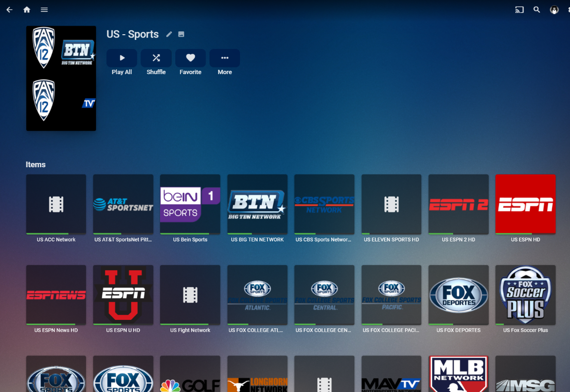Open the ESPNews channel card
The height and width of the screenshot is (392, 570).
click(x=56, y=295)
